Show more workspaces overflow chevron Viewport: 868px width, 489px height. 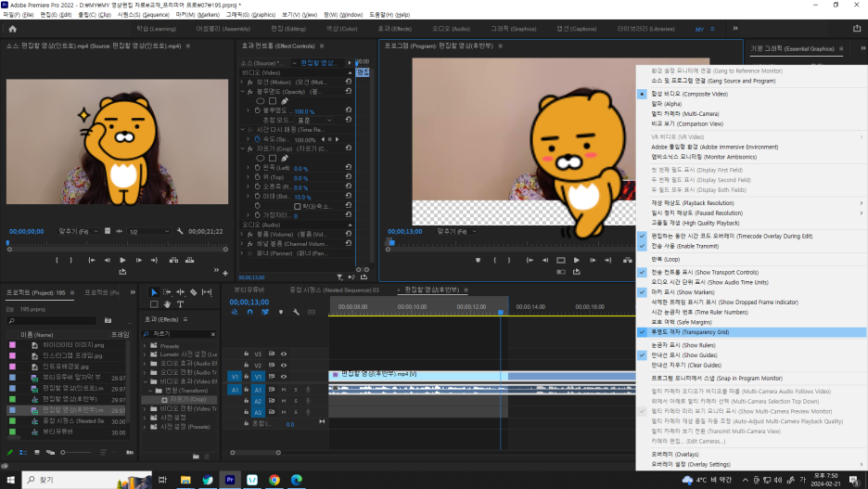click(735, 28)
